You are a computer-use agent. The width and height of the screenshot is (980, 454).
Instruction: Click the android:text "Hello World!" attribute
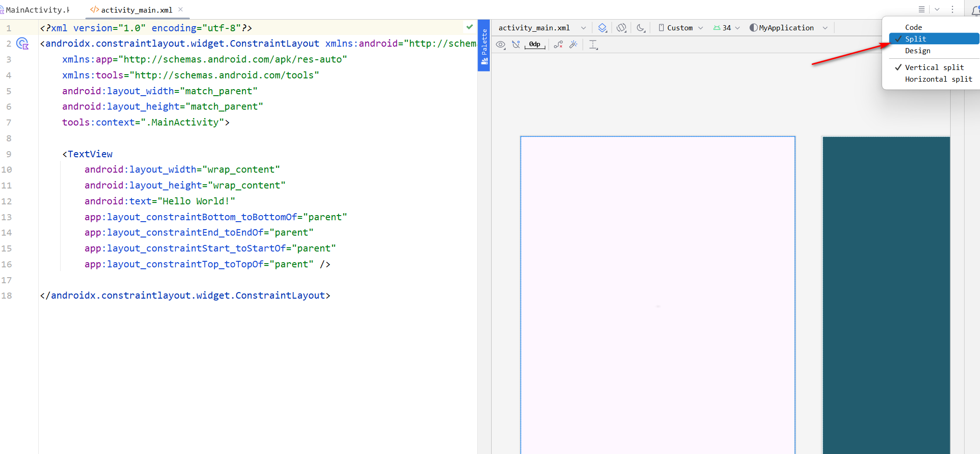(x=160, y=201)
